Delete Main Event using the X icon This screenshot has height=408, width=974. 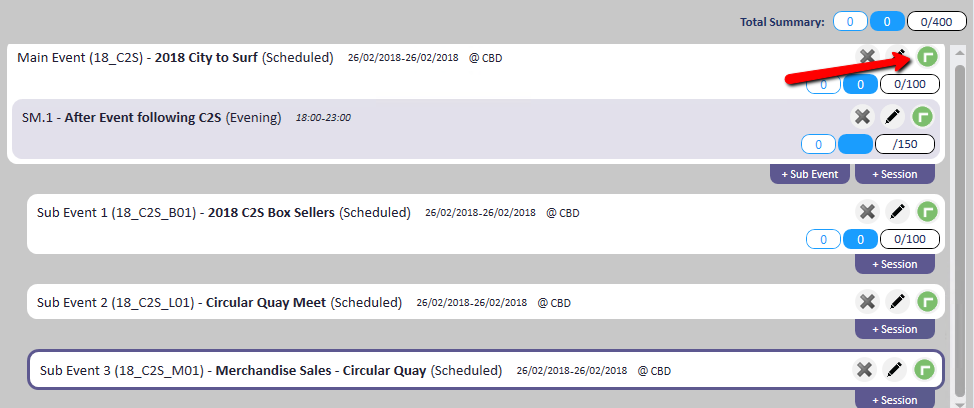tap(867, 56)
